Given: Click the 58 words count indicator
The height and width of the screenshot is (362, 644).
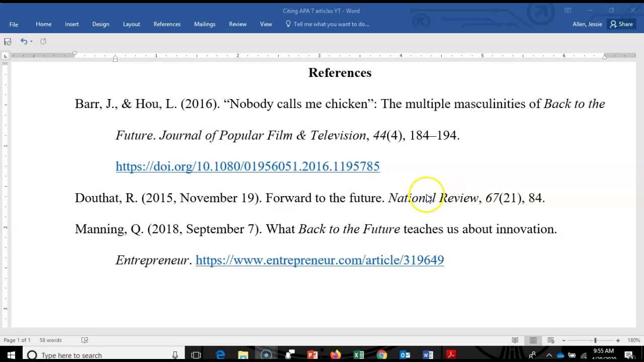Looking at the screenshot, I should pos(50,340).
